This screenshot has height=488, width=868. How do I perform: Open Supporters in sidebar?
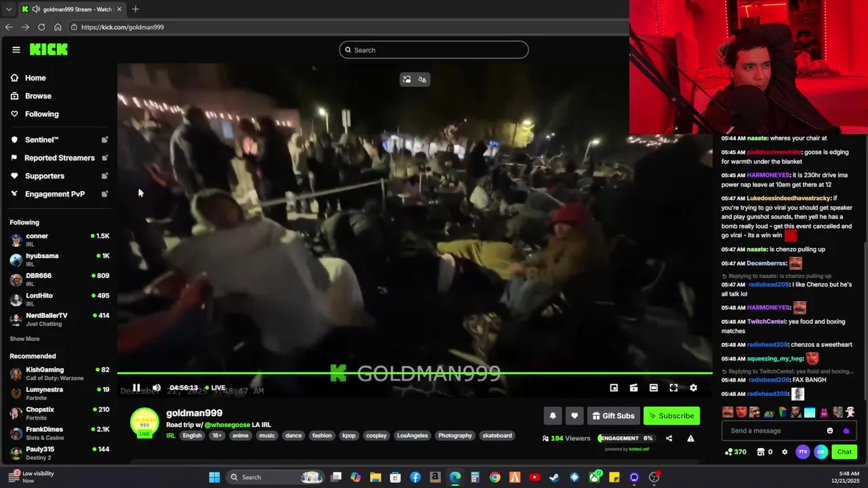45,176
